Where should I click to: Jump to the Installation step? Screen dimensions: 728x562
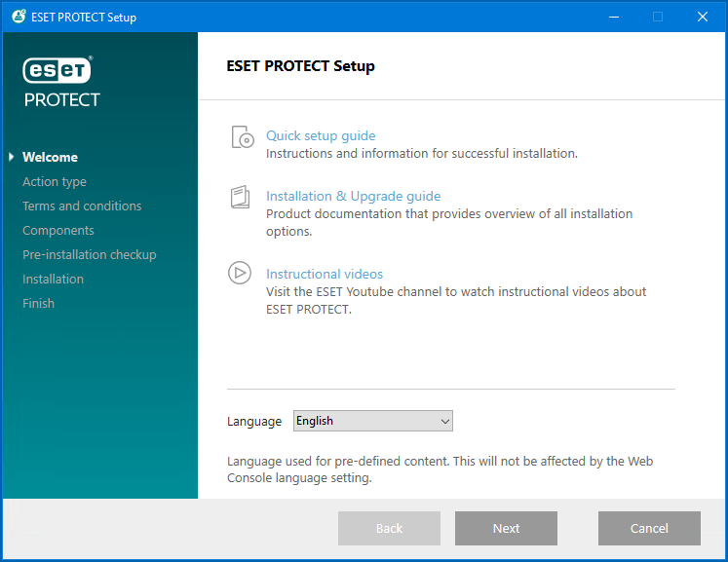53,279
